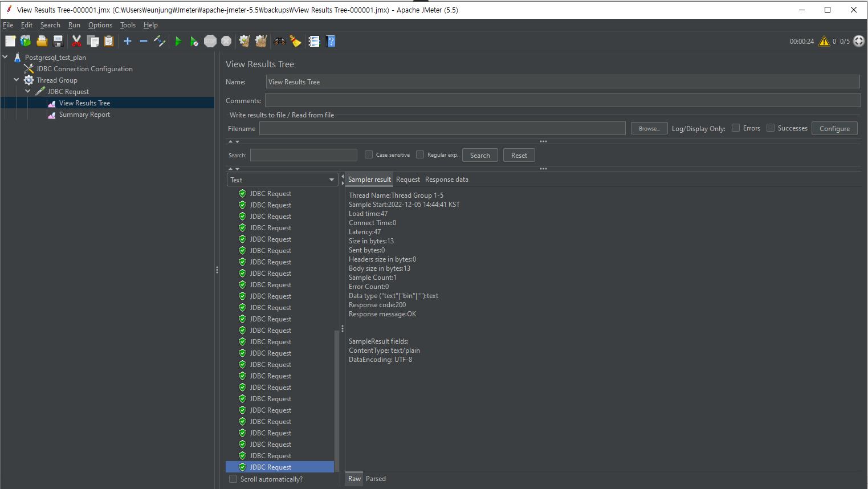868x489 pixels.
Task: Start the test with green play icon
Action: [178, 41]
